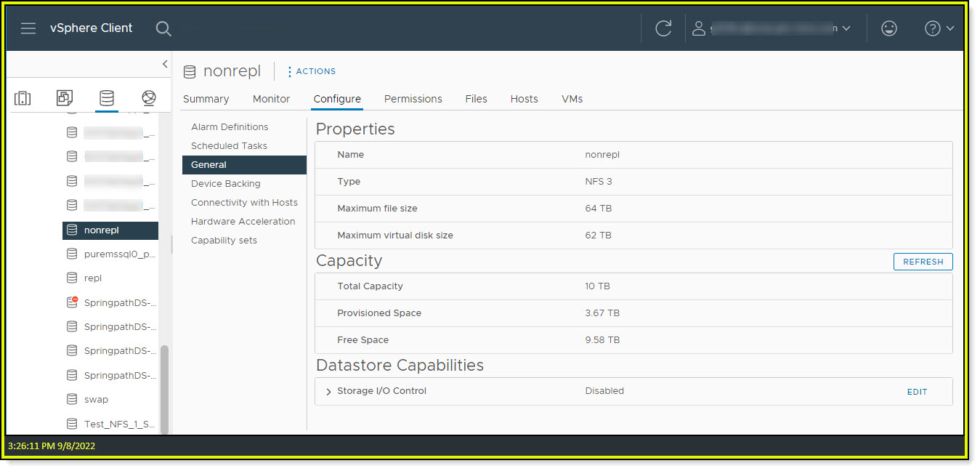Open the ACTIONS menu
The height and width of the screenshot is (471, 980).
312,71
